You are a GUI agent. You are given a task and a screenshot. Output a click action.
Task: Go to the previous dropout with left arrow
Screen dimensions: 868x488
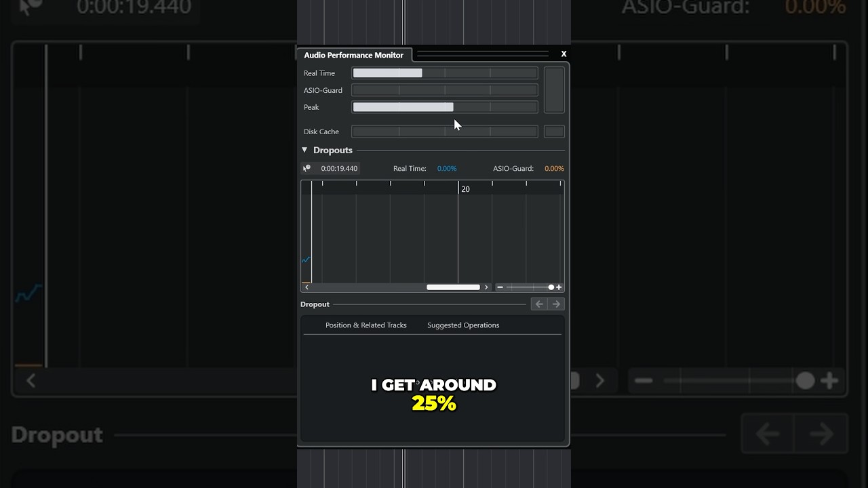coord(539,304)
